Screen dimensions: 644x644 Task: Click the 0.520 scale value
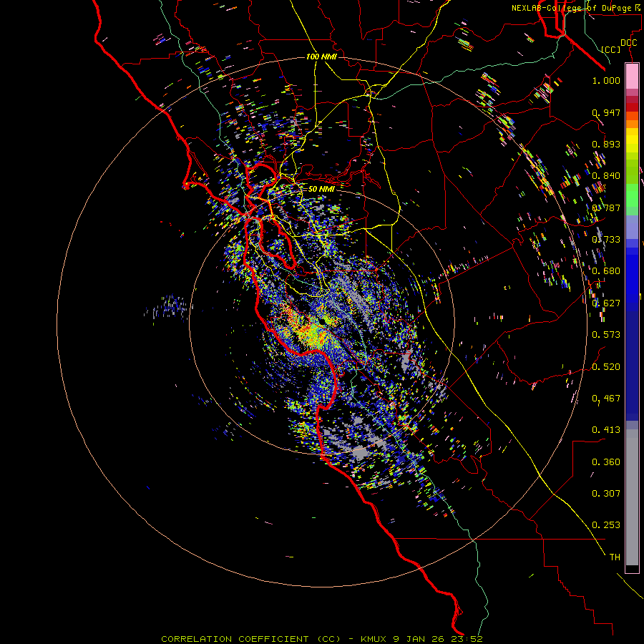[606, 366]
